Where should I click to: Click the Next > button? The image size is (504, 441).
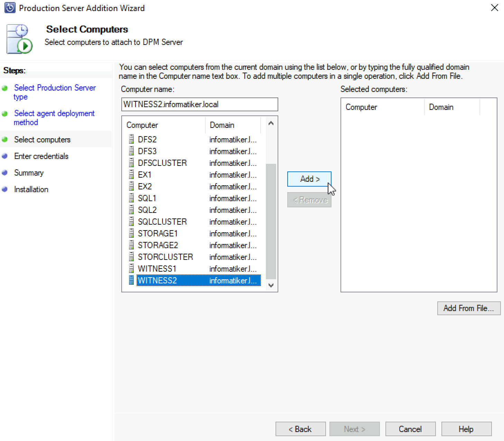click(354, 429)
